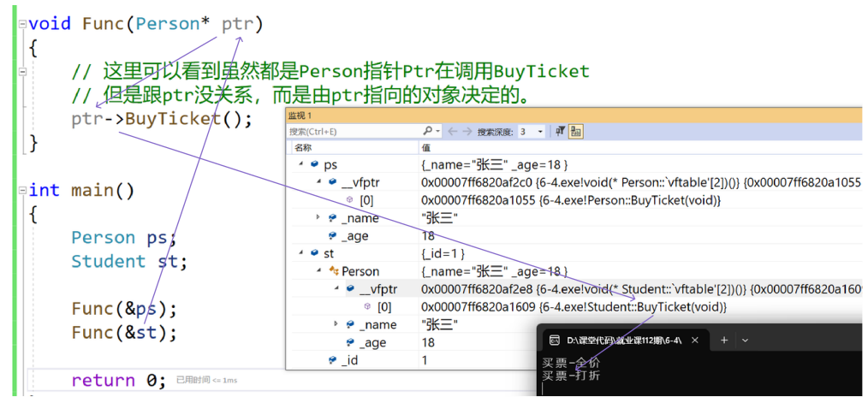This screenshot has width=868, height=397.
Task: Select the st row in watch list
Action: click(x=574, y=253)
